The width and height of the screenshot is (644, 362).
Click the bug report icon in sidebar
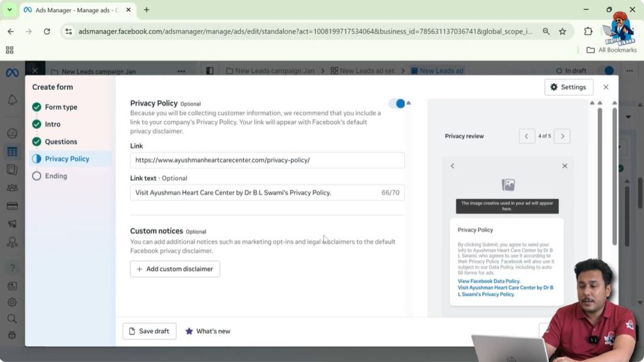coord(13,336)
